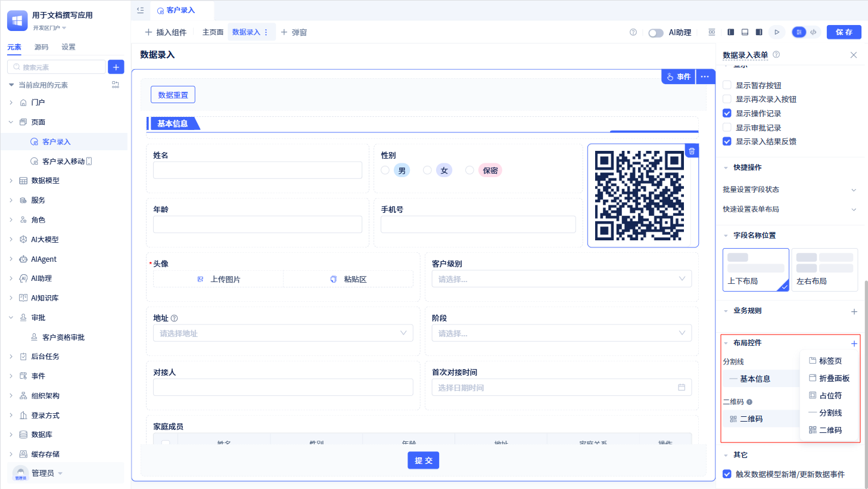Select the 男 radio option

click(x=385, y=171)
